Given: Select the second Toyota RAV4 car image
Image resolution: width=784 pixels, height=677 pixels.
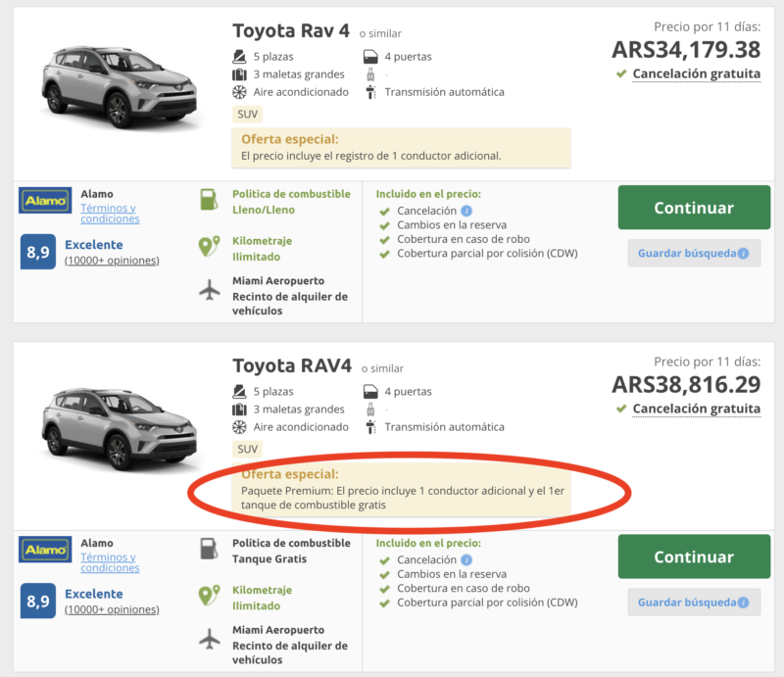Looking at the screenshot, I should pos(119,429).
